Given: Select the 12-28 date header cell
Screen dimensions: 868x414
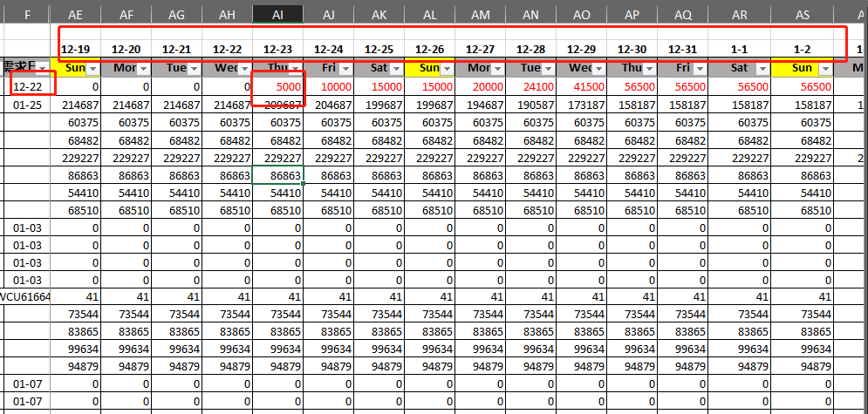Looking at the screenshot, I should point(531,49).
